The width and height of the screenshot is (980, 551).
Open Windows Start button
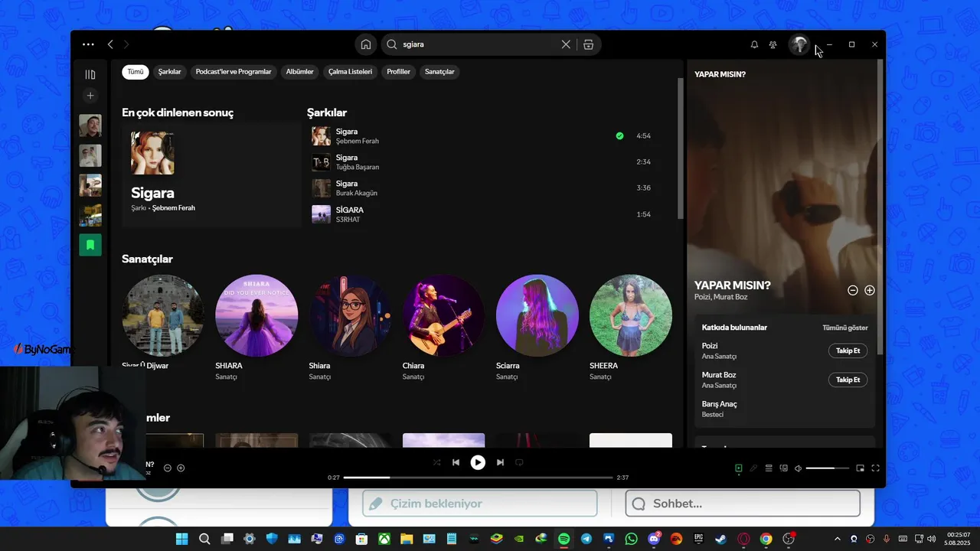[182, 539]
